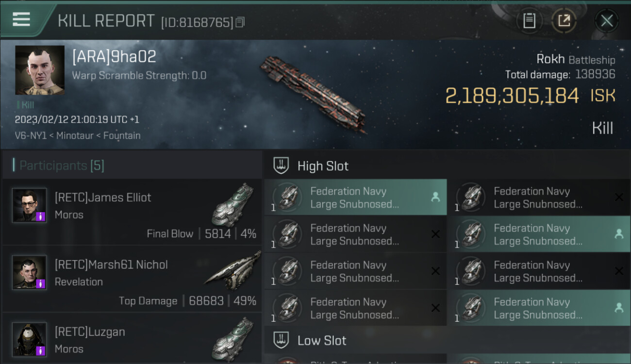Click Luzgan's Moros ship icon
The width and height of the screenshot is (631, 364).
point(233,338)
